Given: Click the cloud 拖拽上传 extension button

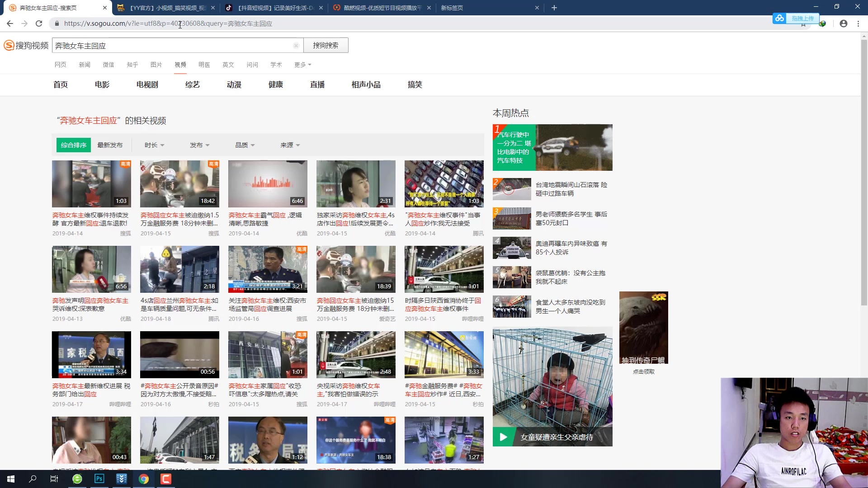Looking at the screenshot, I should pos(796,18).
